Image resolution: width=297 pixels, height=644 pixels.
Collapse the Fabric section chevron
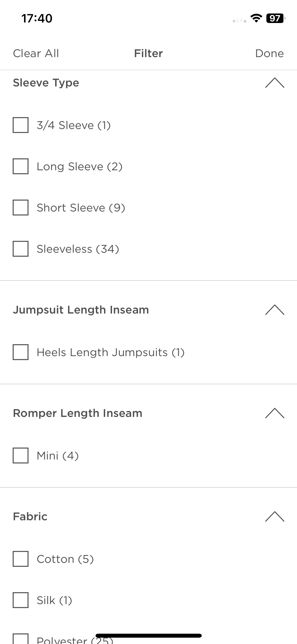click(x=275, y=517)
